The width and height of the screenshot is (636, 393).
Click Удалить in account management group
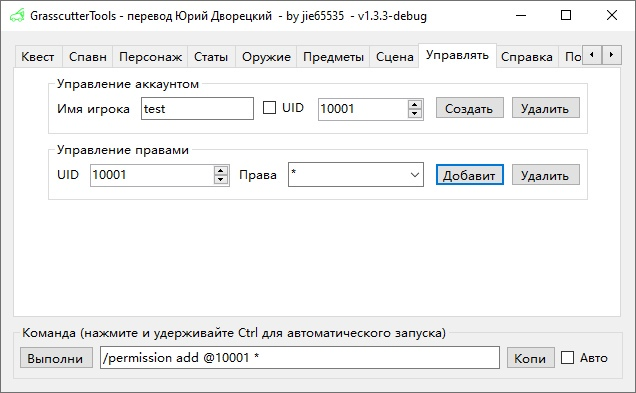[546, 108]
